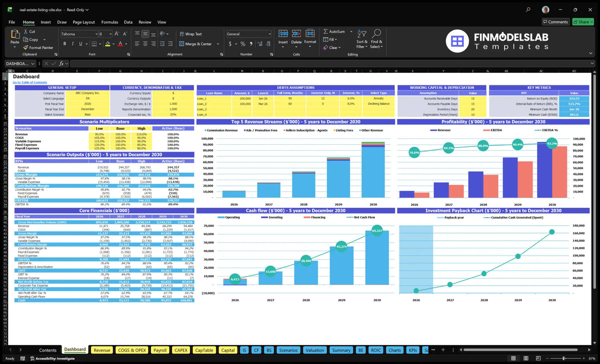Click the Format cells icon

click(x=310, y=33)
